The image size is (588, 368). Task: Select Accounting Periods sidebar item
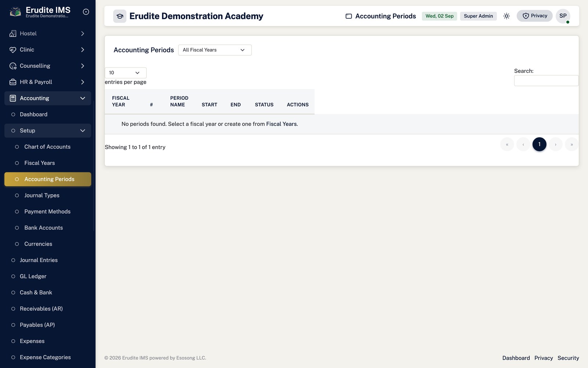(48, 179)
